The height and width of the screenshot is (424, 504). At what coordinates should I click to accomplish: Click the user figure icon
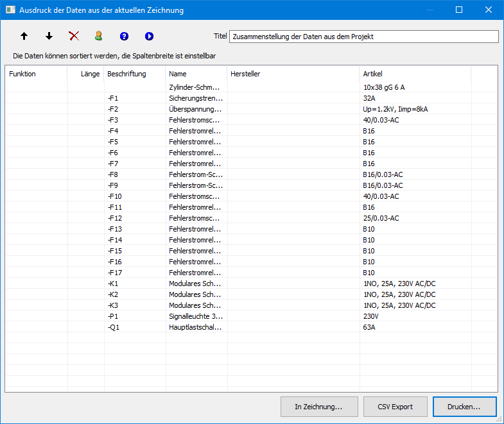coord(99,37)
